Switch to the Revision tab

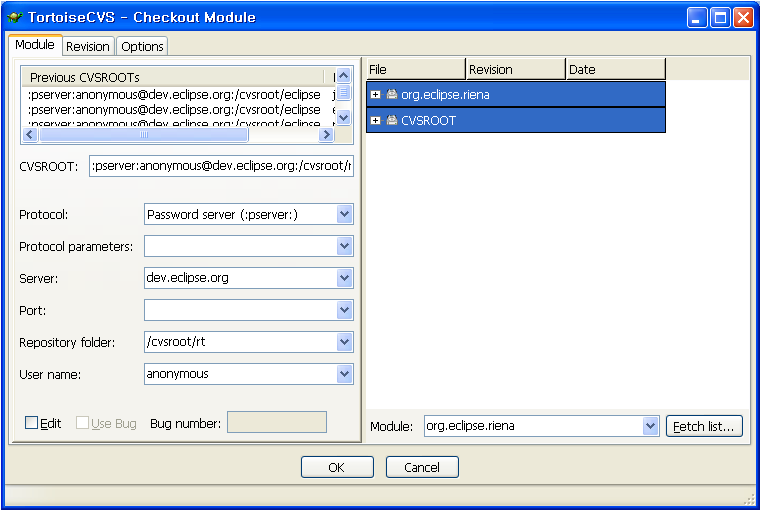(88, 47)
